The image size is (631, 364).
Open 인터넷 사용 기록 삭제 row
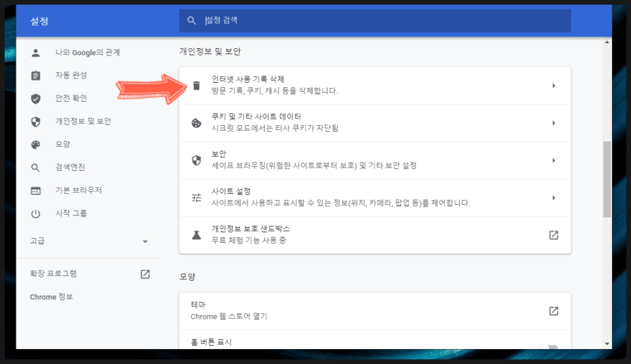(x=375, y=85)
